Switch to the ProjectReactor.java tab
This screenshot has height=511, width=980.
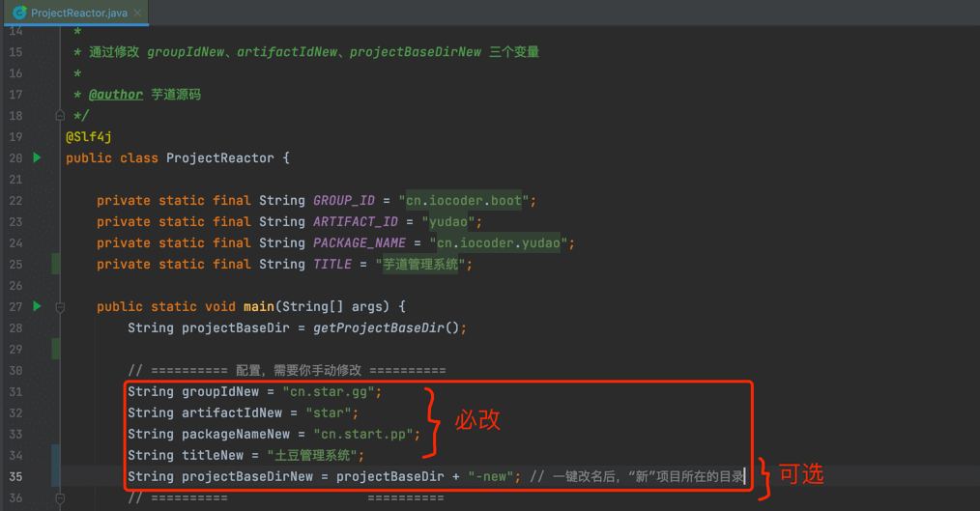pyautogui.click(x=77, y=13)
